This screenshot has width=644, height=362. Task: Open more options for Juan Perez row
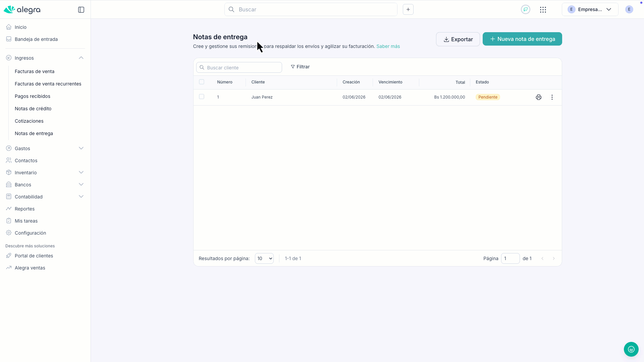pyautogui.click(x=552, y=97)
